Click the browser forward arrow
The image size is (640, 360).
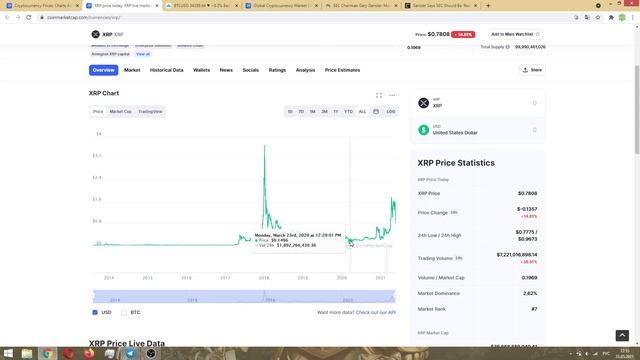pos(18,18)
